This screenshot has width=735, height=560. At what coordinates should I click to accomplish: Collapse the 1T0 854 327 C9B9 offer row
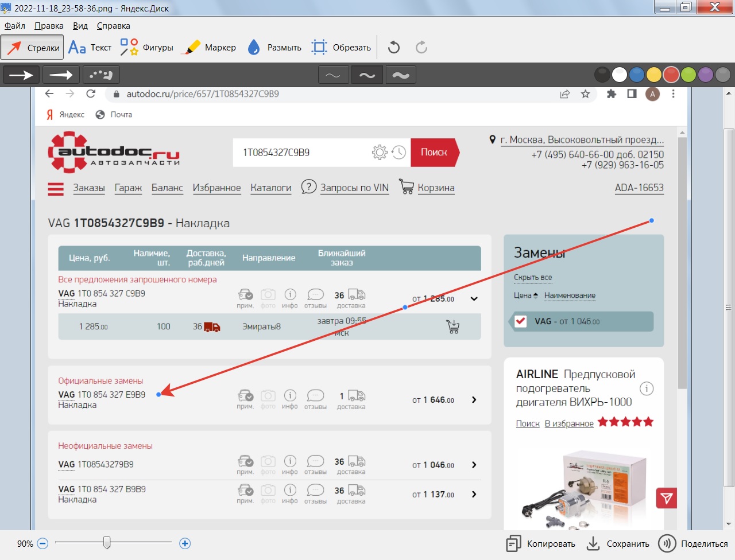pyautogui.click(x=474, y=298)
